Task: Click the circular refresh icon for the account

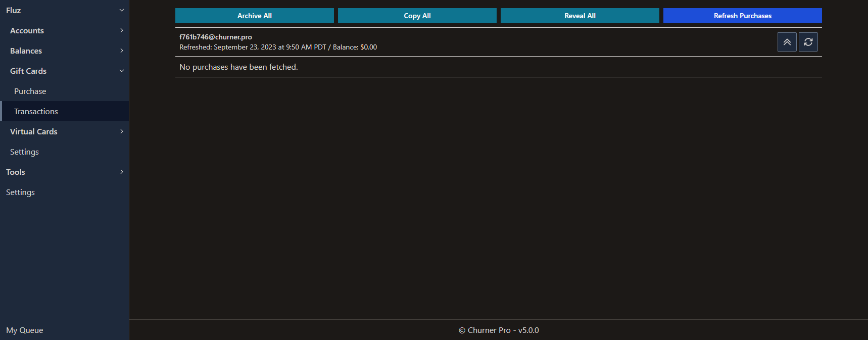Action: coord(808,42)
